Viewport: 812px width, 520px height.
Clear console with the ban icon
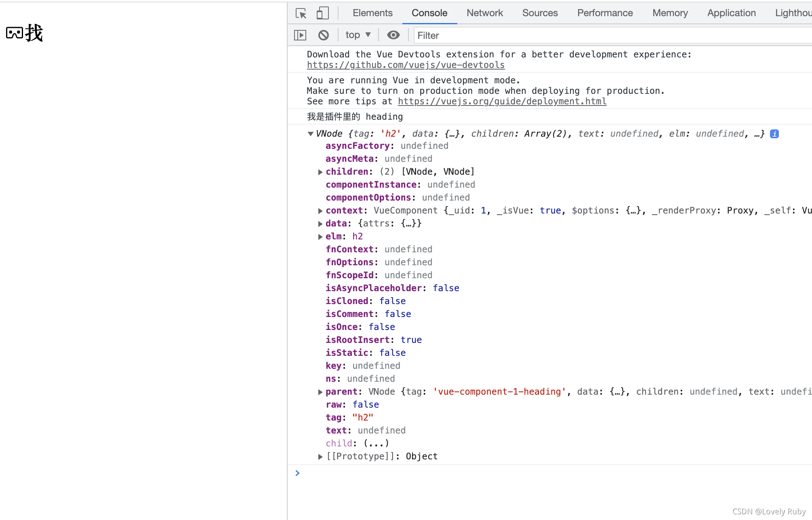coord(323,35)
